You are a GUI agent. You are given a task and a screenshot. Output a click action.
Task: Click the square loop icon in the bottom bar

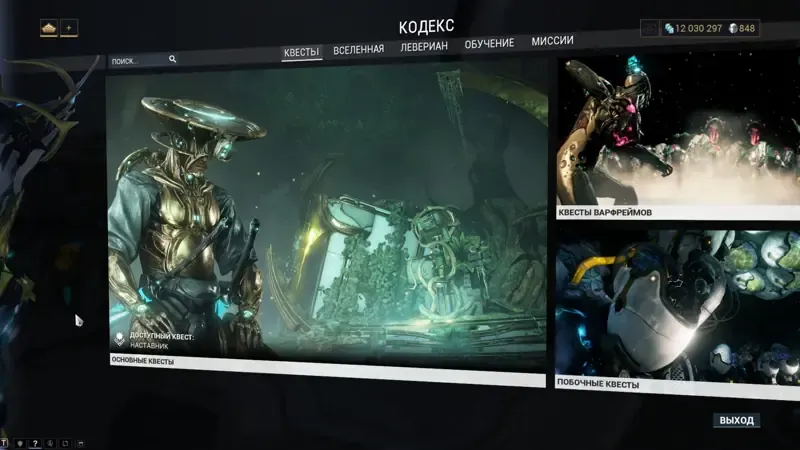click(x=65, y=443)
